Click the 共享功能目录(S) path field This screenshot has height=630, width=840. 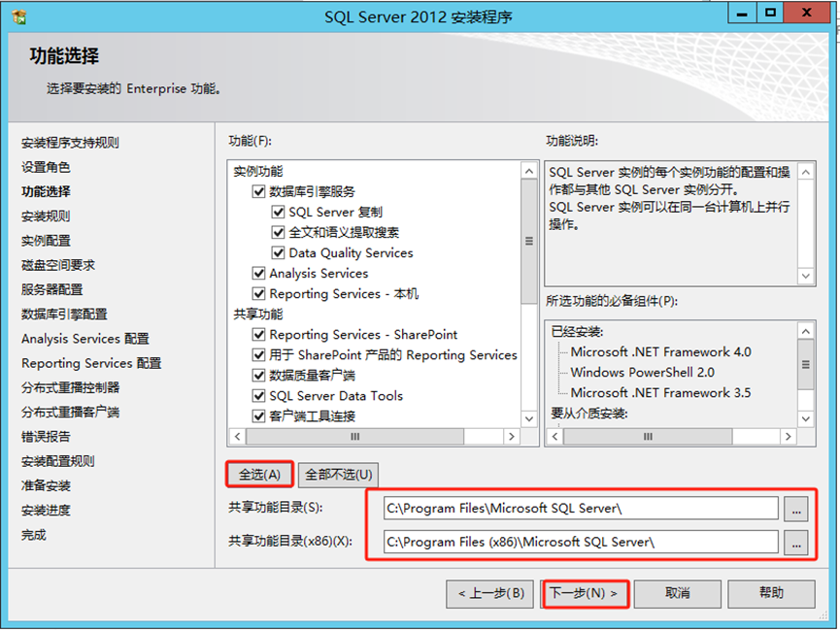click(x=581, y=509)
